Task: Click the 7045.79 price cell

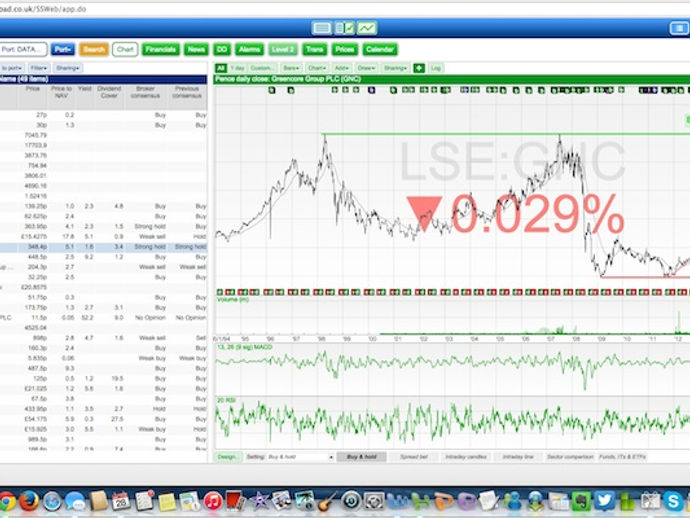Action: click(36, 135)
